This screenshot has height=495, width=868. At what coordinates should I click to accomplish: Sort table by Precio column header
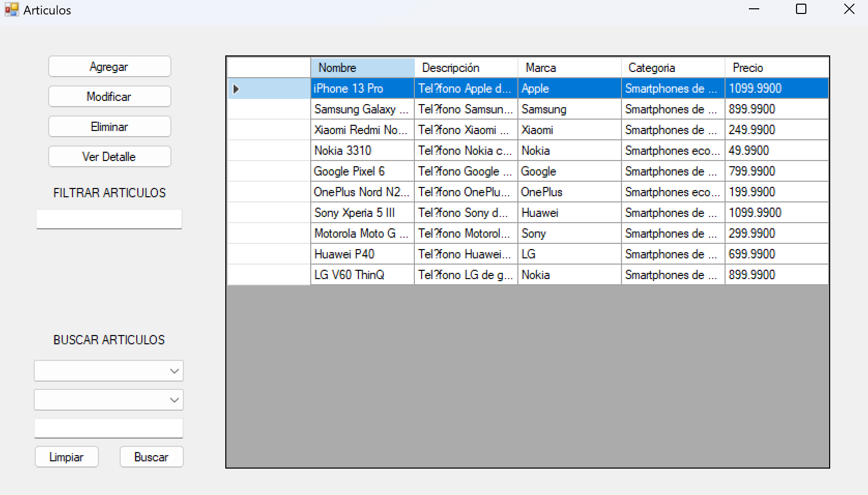[776, 68]
